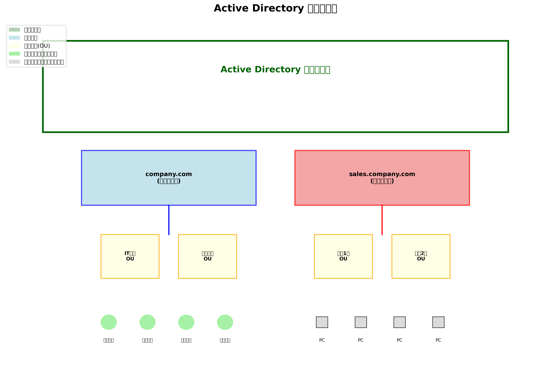This screenshot has height=392, width=551.
Task: Click the red sales.company.com domain box
Action: tap(382, 178)
